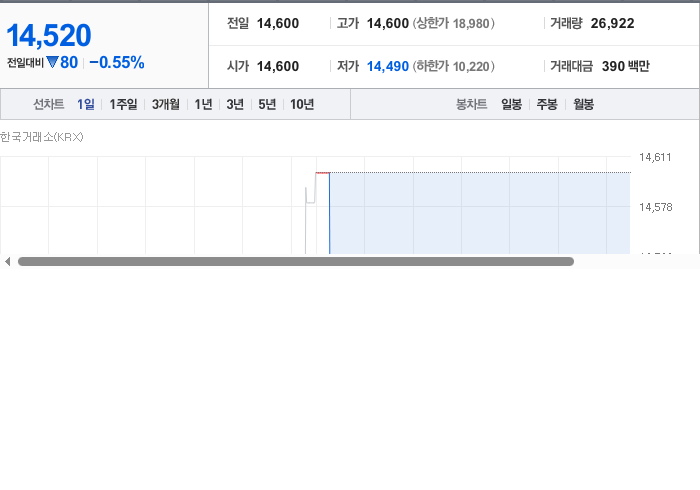This screenshot has height=490, width=700.
Task: Click the 봉차트 label
Action: coord(471,104)
